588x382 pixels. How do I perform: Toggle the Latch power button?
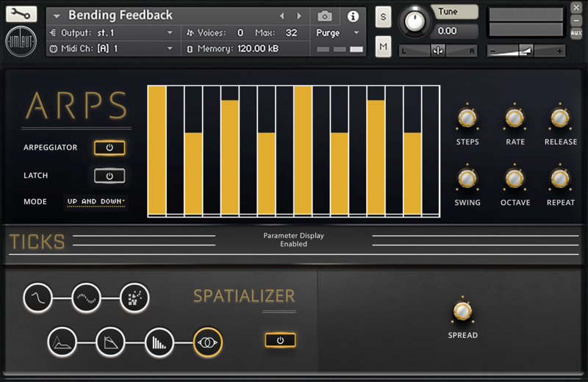[110, 176]
